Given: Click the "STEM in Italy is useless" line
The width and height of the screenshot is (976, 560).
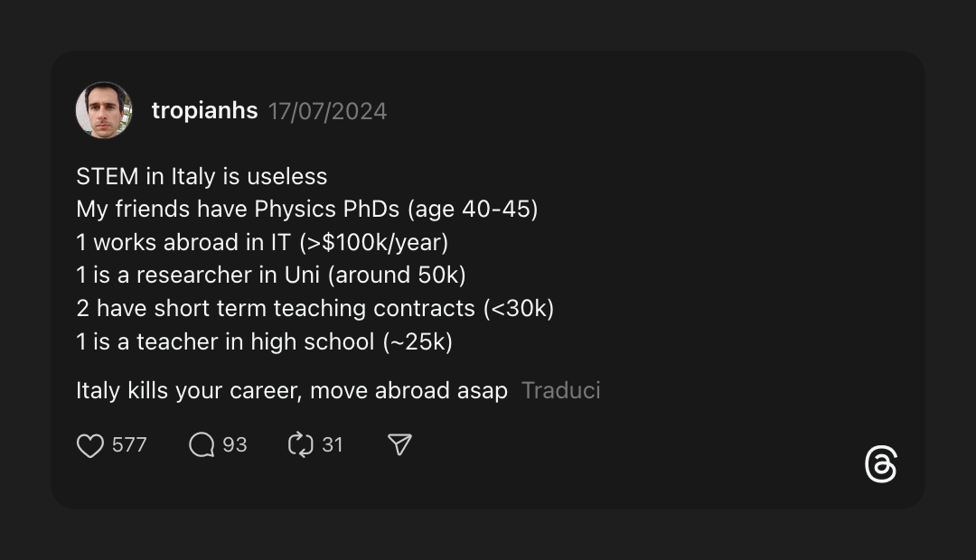Looking at the screenshot, I should (202, 176).
